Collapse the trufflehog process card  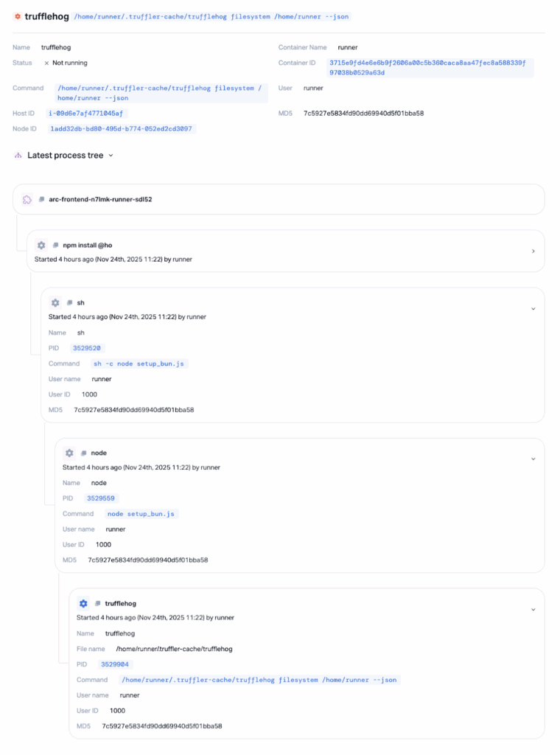533,609
